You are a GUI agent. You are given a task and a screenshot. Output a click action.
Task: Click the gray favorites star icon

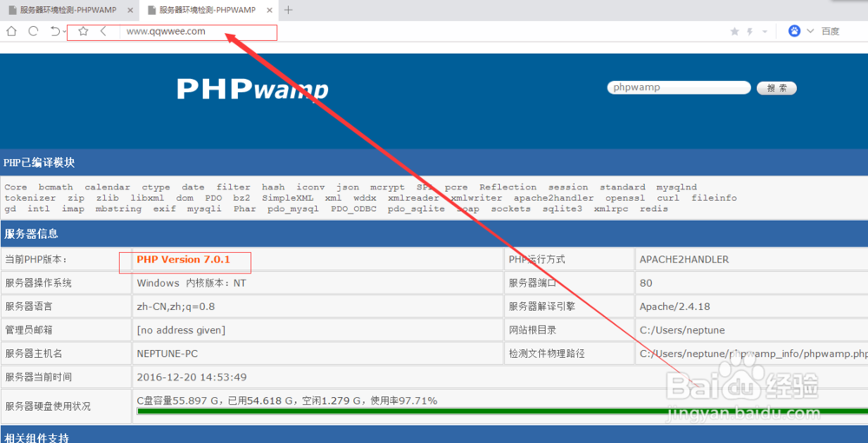click(734, 31)
